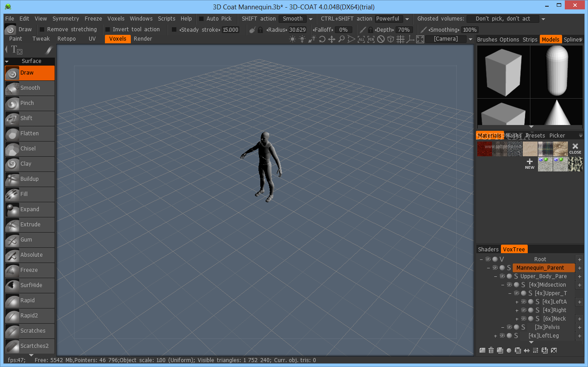
Task: Activate the Freeze tool in sidebar
Action: [x=29, y=270]
